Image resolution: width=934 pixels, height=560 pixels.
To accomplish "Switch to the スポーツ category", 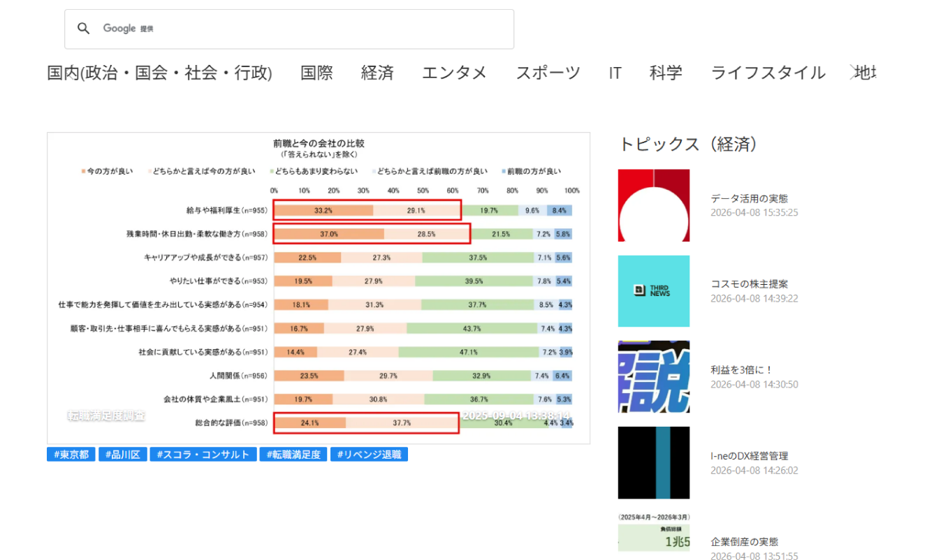I will [548, 73].
